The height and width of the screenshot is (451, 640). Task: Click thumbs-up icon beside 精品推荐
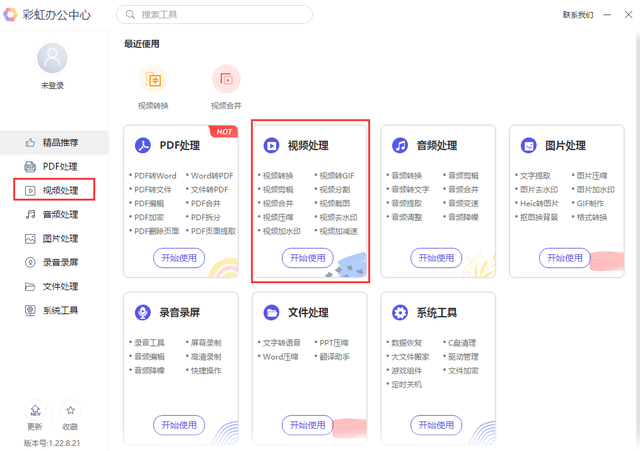[30, 143]
